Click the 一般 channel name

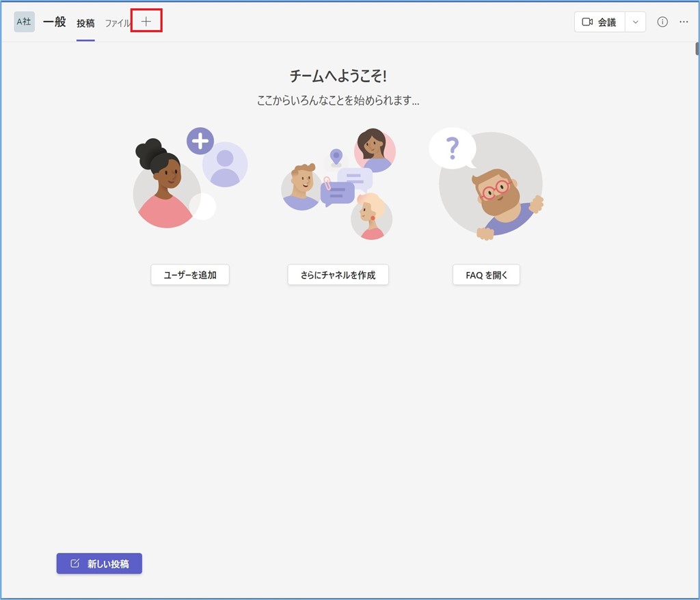coord(55,22)
